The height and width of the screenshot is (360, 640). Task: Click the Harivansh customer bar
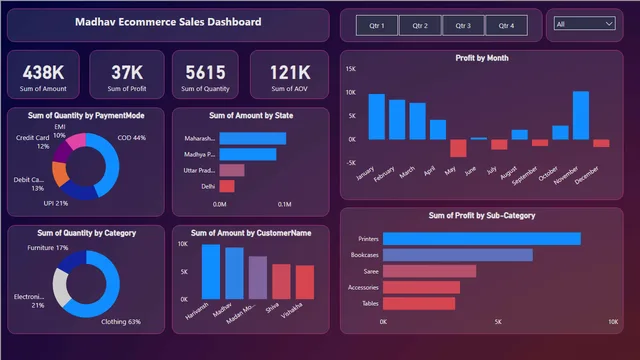[211, 272]
